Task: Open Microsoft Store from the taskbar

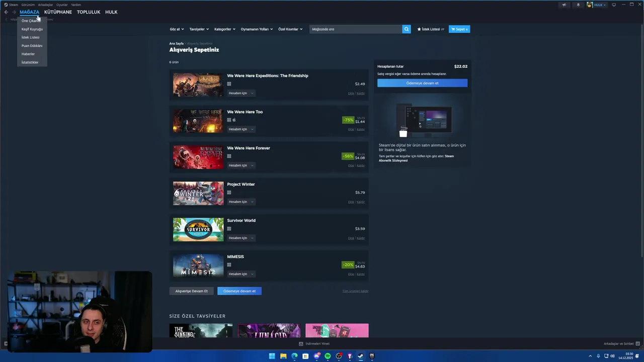Action: tap(305, 356)
